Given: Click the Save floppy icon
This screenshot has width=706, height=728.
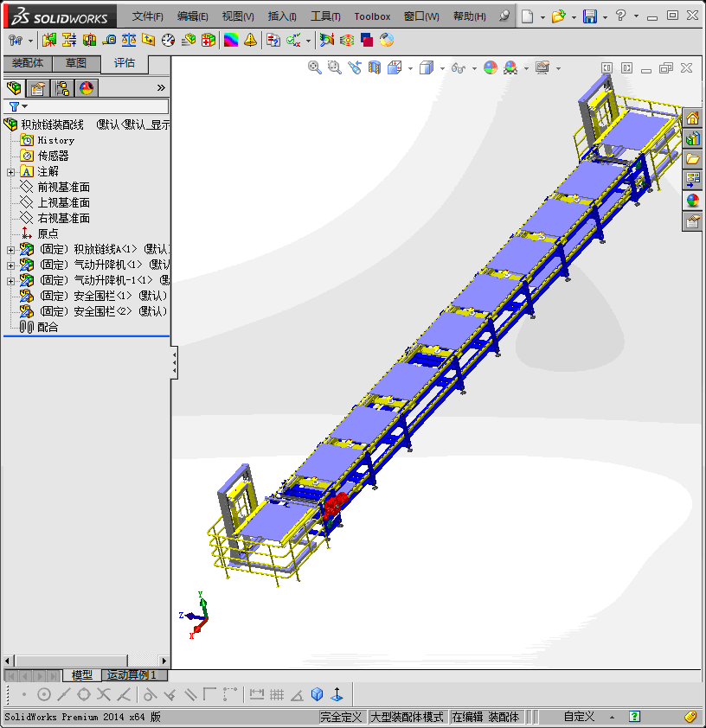Looking at the screenshot, I should pos(589,16).
